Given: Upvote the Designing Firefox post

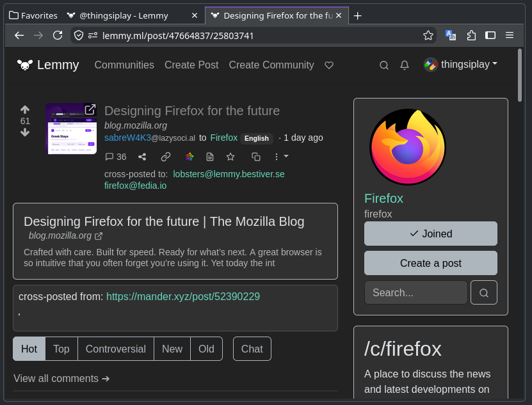Looking at the screenshot, I should pyautogui.click(x=25, y=109).
